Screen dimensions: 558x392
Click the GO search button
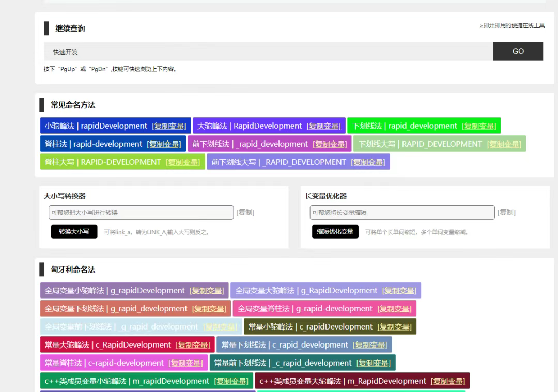pyautogui.click(x=518, y=52)
